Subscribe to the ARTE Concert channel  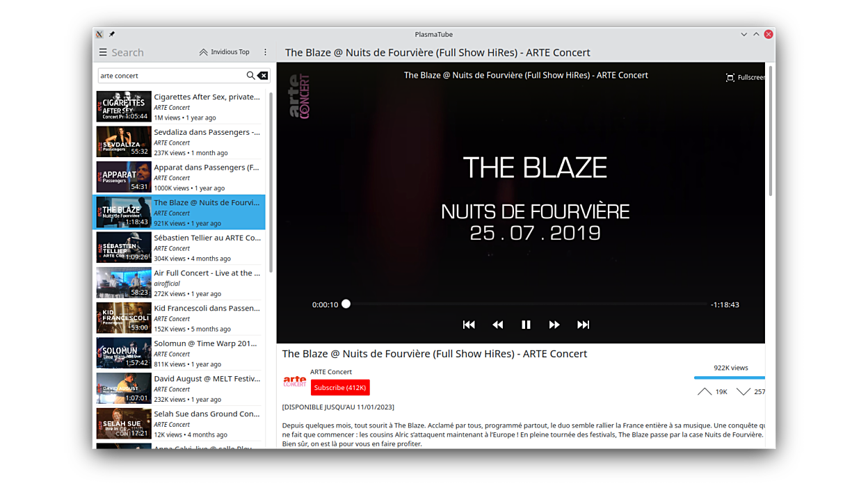click(339, 387)
